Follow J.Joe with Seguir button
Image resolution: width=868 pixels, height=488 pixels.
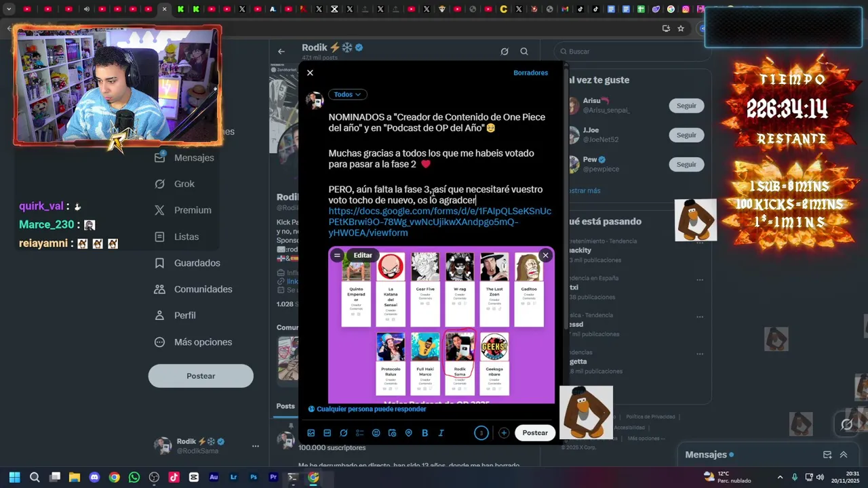(686, 135)
